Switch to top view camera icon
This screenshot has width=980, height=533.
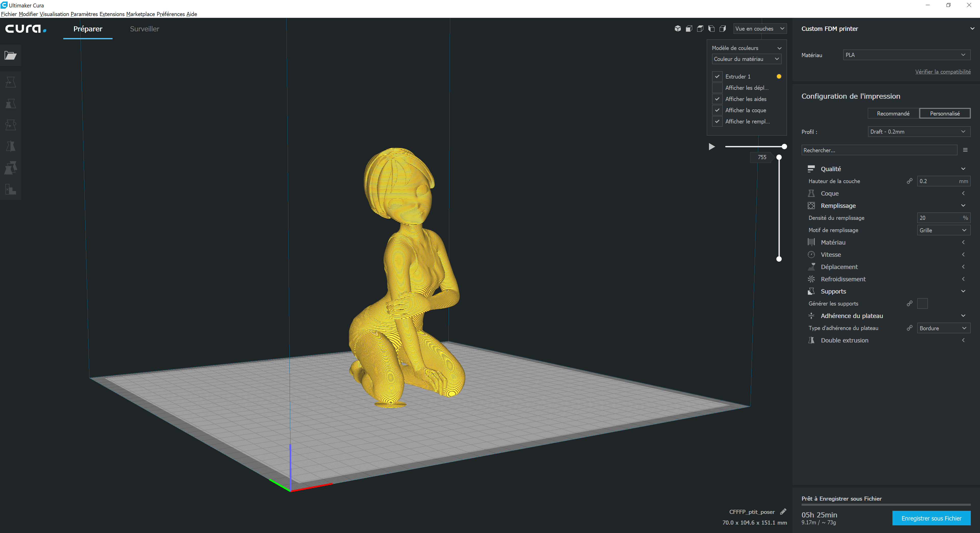click(x=700, y=29)
